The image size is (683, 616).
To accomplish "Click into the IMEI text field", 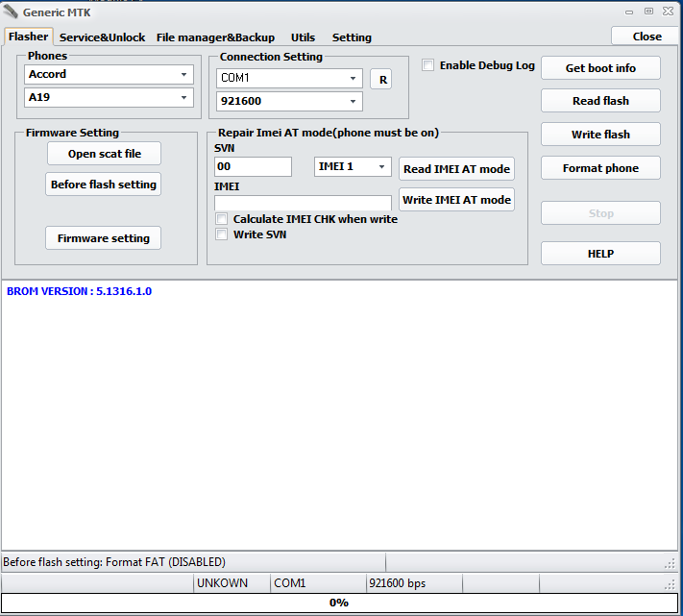I will click(303, 203).
